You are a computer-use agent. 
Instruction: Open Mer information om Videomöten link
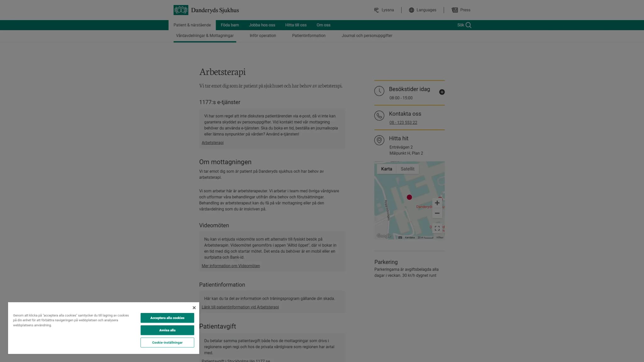point(231,266)
